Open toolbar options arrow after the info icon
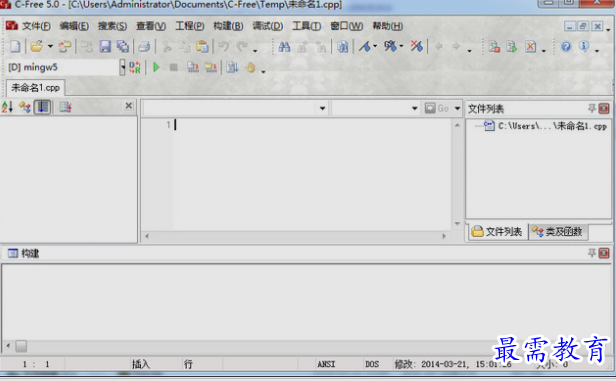The height and width of the screenshot is (381, 616). tap(597, 50)
